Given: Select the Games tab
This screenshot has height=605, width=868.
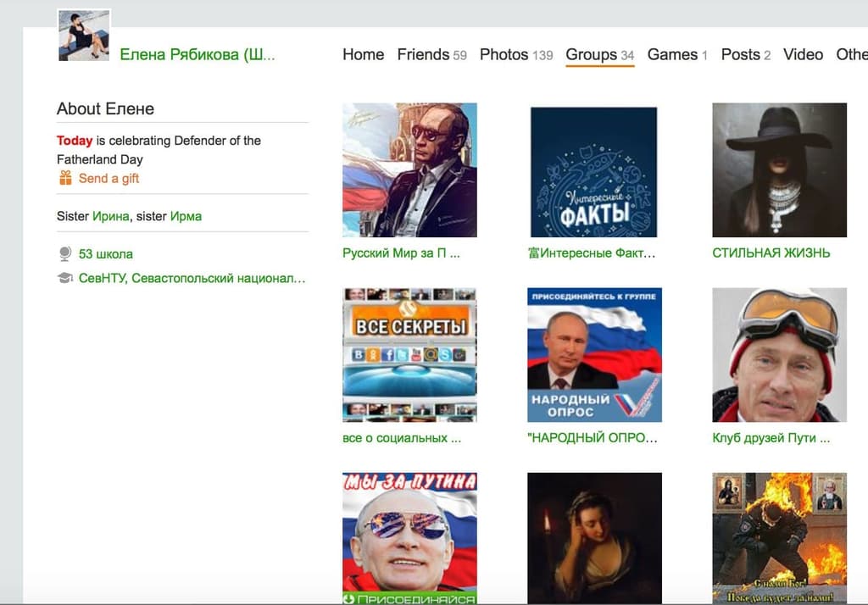Looking at the screenshot, I should [x=672, y=54].
